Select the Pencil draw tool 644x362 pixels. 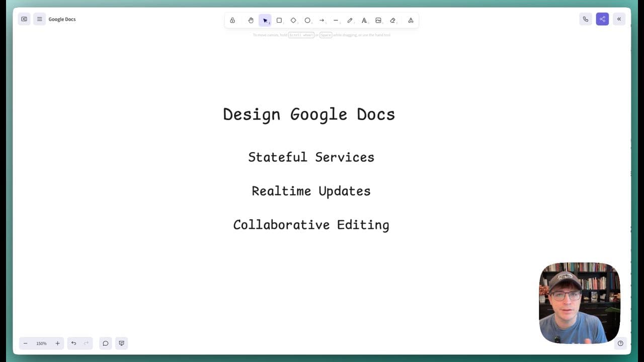350,20
